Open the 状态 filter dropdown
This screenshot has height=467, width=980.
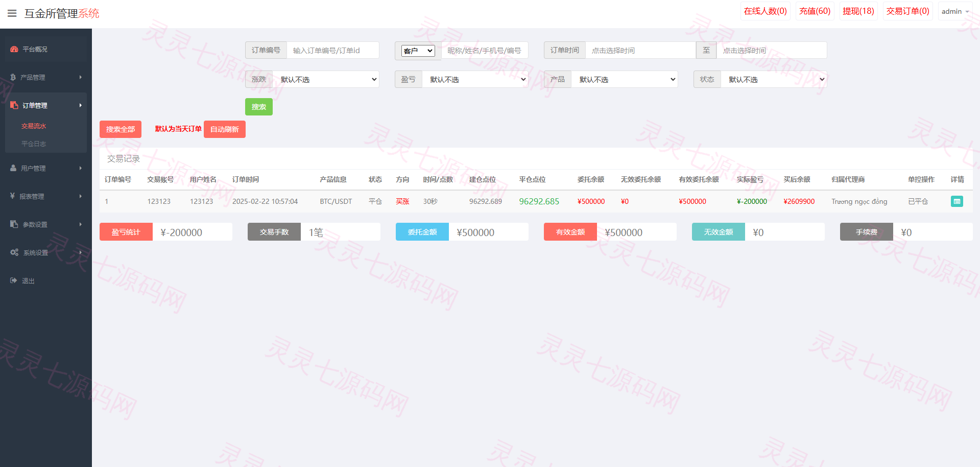774,79
